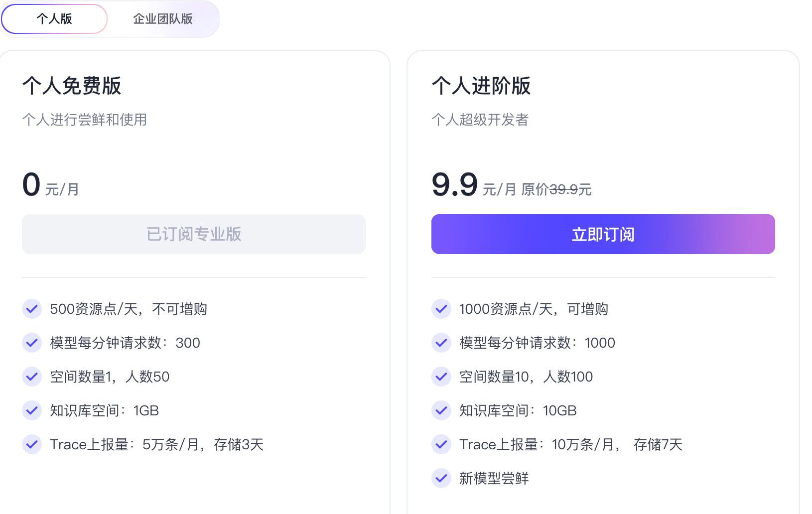Click checkmark icon beside Trace上报量：10万条/月
The height and width of the screenshot is (514, 812).
(x=441, y=444)
